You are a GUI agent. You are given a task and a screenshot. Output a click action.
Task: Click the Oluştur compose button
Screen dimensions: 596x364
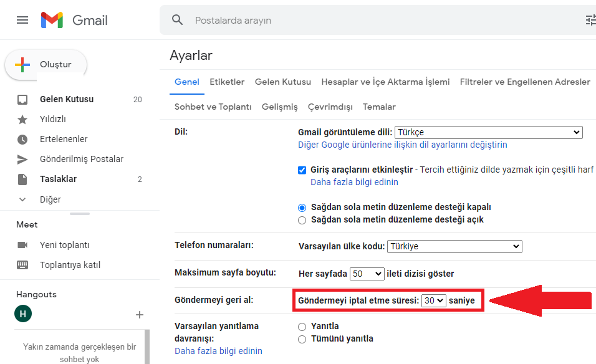pos(46,65)
